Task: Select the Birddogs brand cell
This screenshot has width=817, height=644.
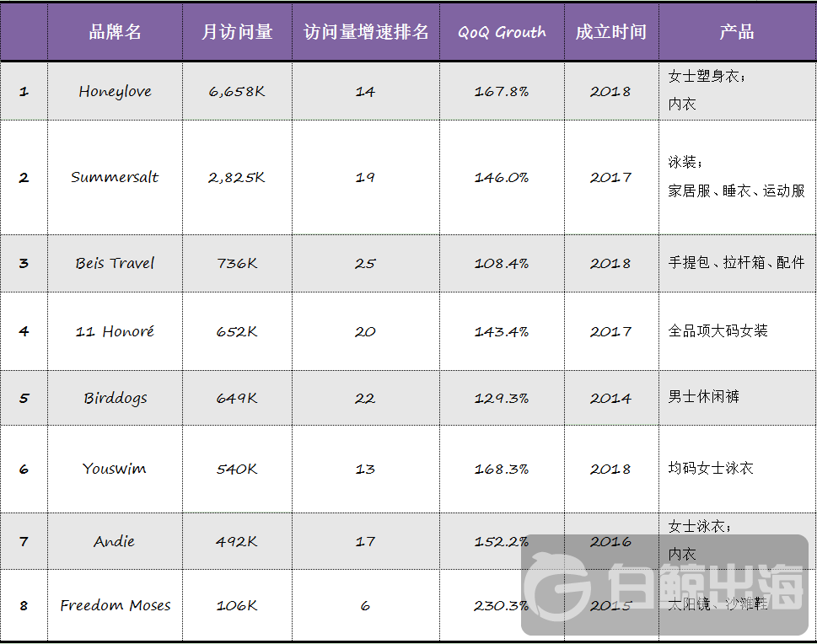Action: (x=115, y=398)
